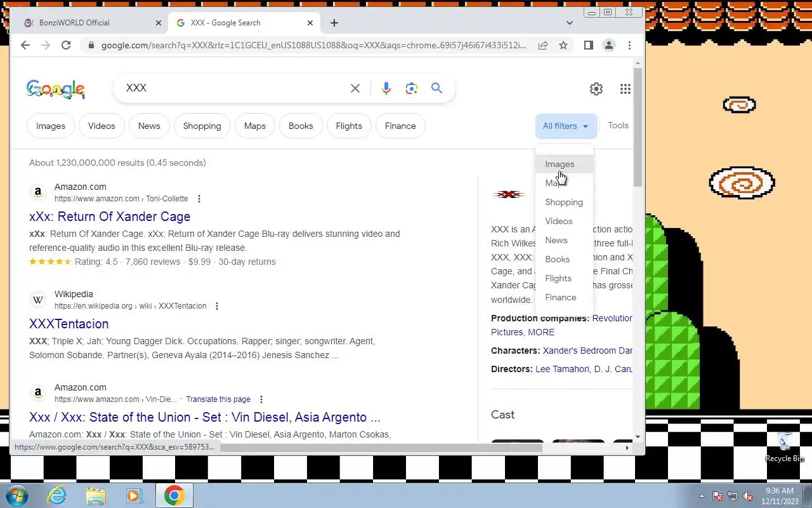This screenshot has height=508, width=812.
Task: Choose Flights in the All filters menu
Action: tap(565, 278)
